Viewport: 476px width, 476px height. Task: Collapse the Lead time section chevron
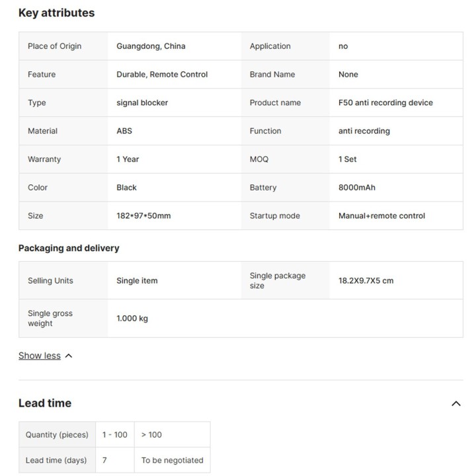tap(456, 403)
